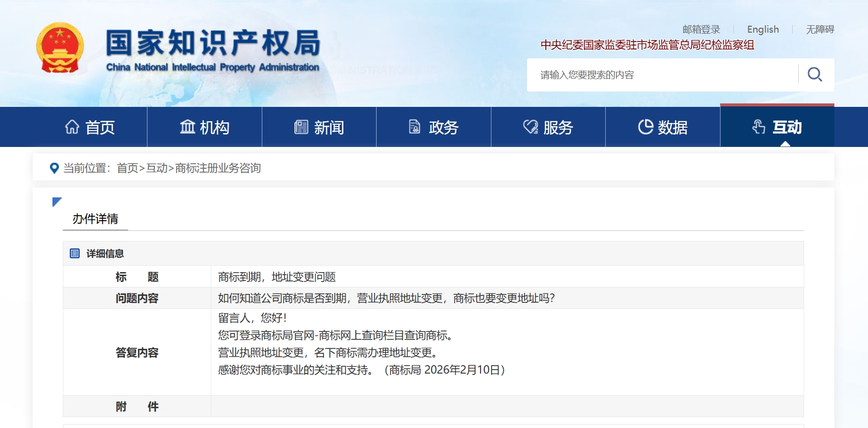Click the magnifying glass search icon

click(815, 75)
